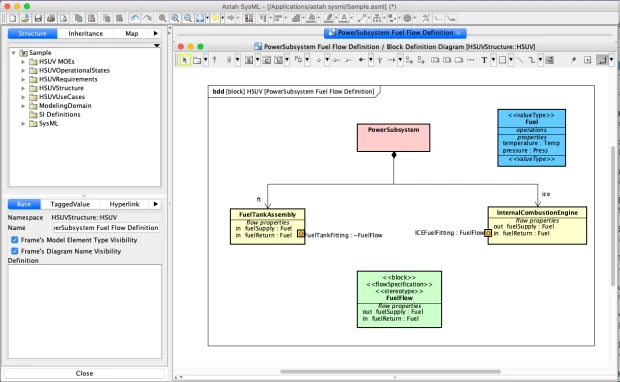Open the structure tree options dropdown arrow
Viewport: 620px width, 382px height.
(157, 45)
